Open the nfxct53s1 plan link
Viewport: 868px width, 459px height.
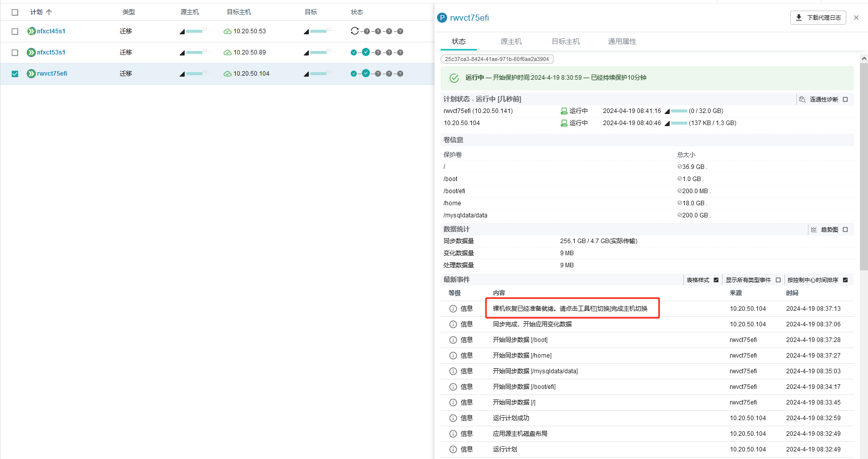pos(51,52)
